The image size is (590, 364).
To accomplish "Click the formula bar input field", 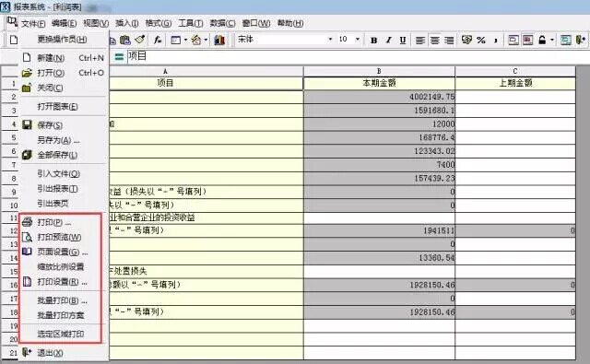I will click(358, 57).
